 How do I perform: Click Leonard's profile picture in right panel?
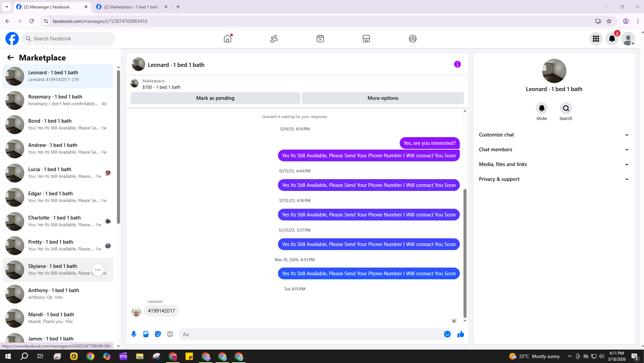tap(554, 71)
